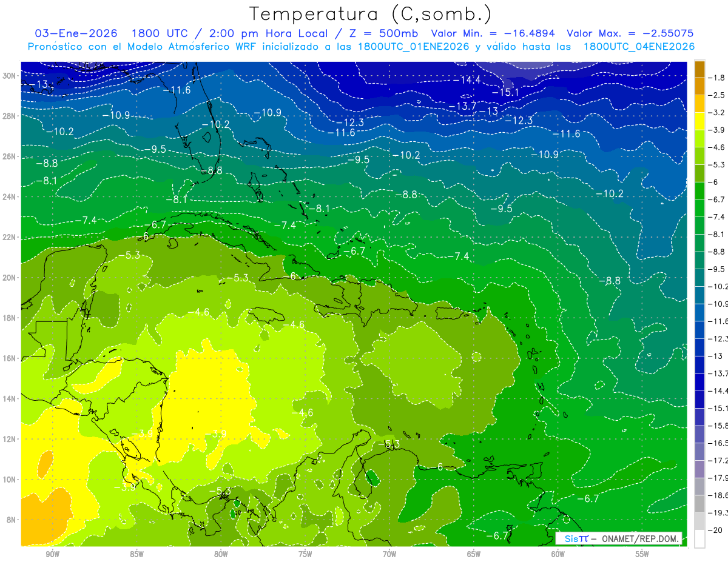
Task: Click the -17.2 color bar label
Action: click(x=718, y=461)
